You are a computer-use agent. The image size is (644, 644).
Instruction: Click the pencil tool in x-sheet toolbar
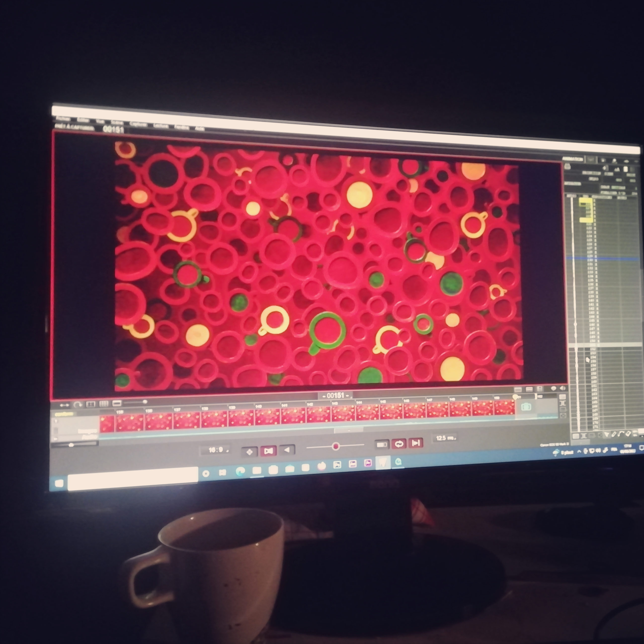[x=614, y=434]
